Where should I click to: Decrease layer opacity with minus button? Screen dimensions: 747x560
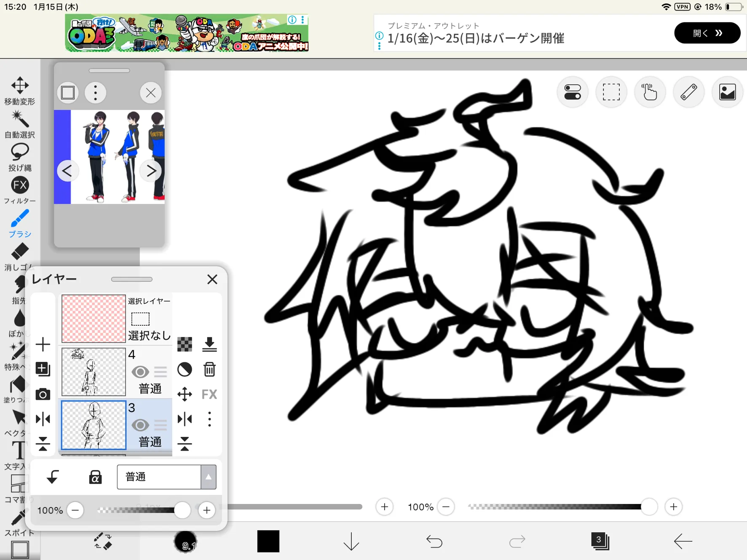point(75,510)
